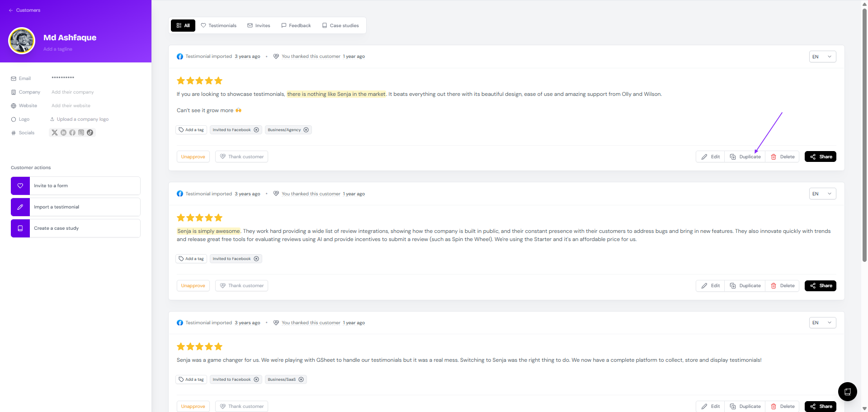Click 'You thanked this customer' on third testimonial
This screenshot has height=412, width=868.
point(311,322)
